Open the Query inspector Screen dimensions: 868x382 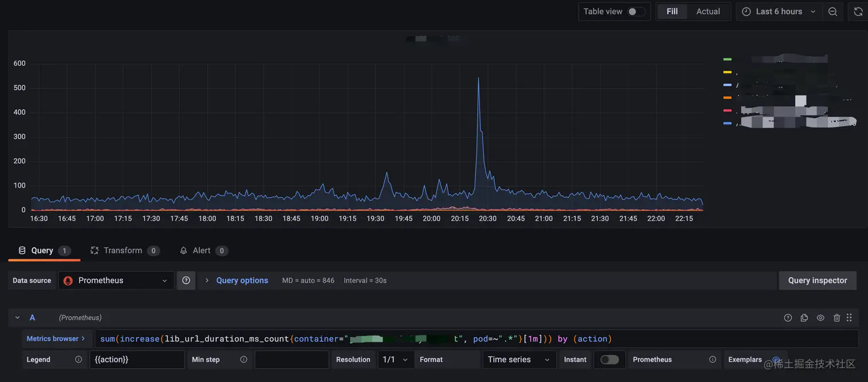point(817,280)
